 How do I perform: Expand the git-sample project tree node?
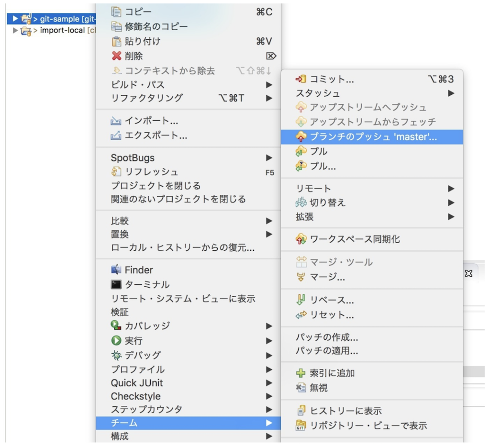pos(15,19)
